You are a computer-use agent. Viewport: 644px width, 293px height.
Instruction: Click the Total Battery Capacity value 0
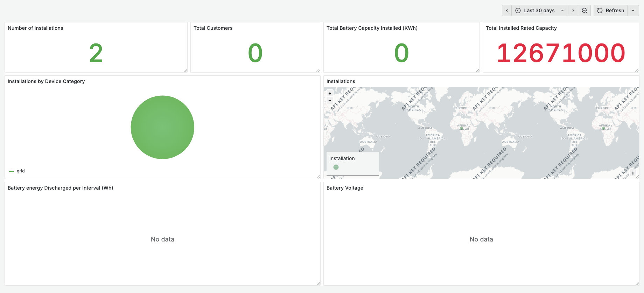click(x=401, y=53)
